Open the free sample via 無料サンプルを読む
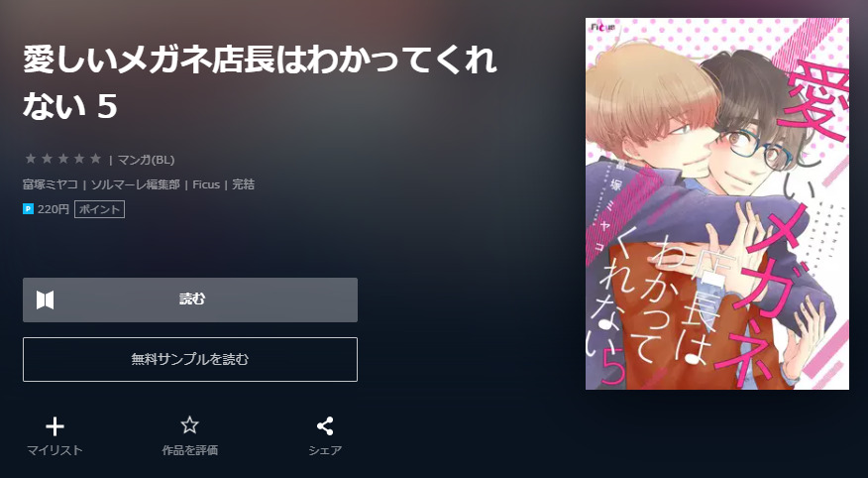The image size is (868, 478). [x=190, y=359]
